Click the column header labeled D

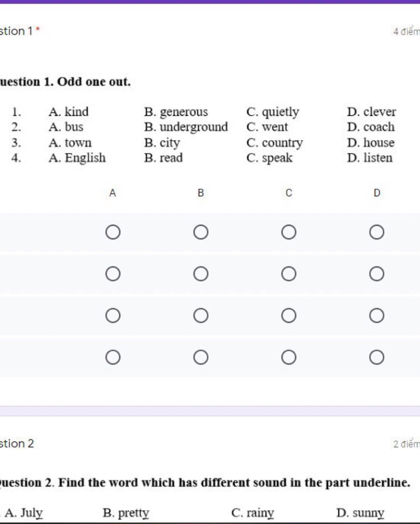point(377,193)
